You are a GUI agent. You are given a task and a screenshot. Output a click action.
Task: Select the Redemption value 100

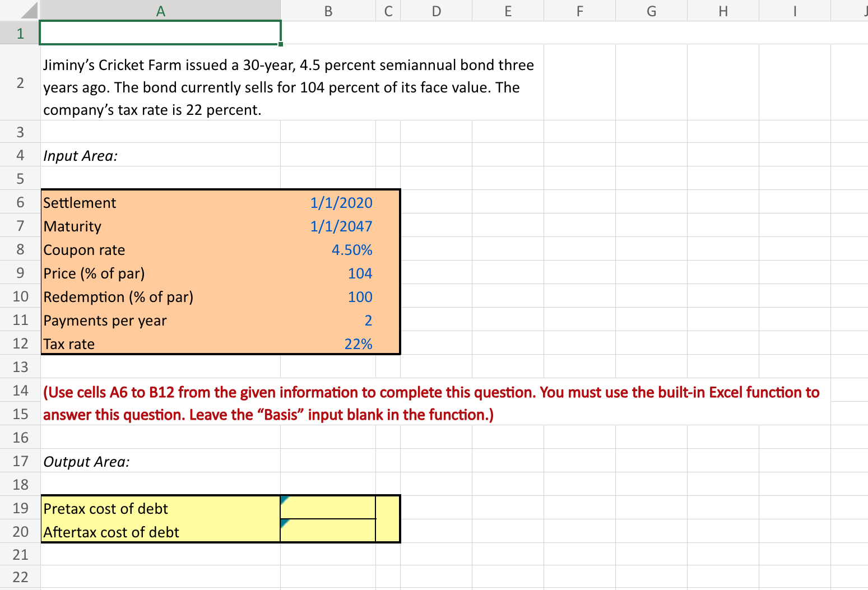328,296
